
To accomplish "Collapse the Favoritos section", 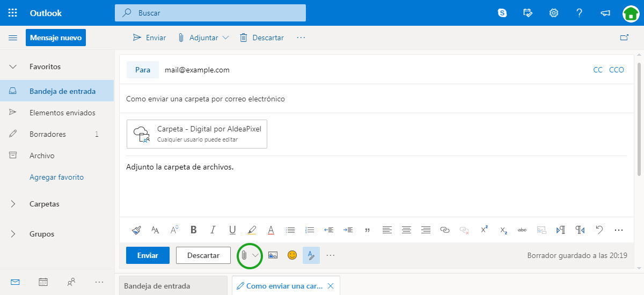I will pos(13,67).
